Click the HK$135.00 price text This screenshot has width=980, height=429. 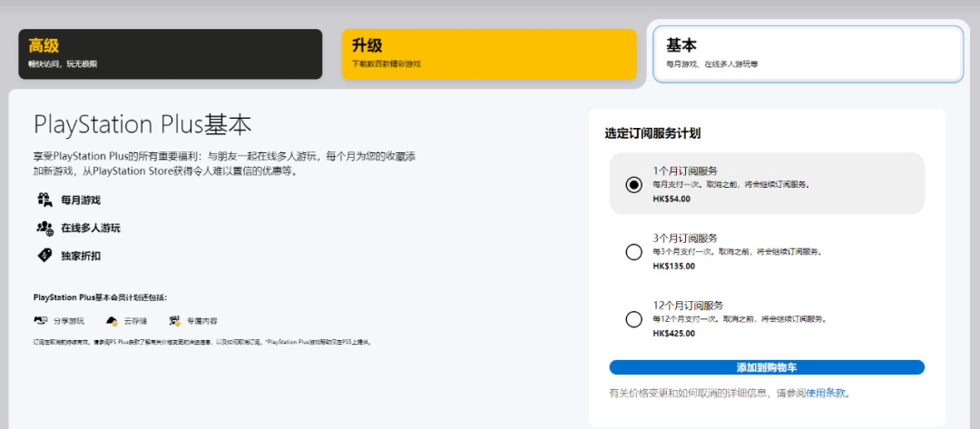(x=673, y=266)
